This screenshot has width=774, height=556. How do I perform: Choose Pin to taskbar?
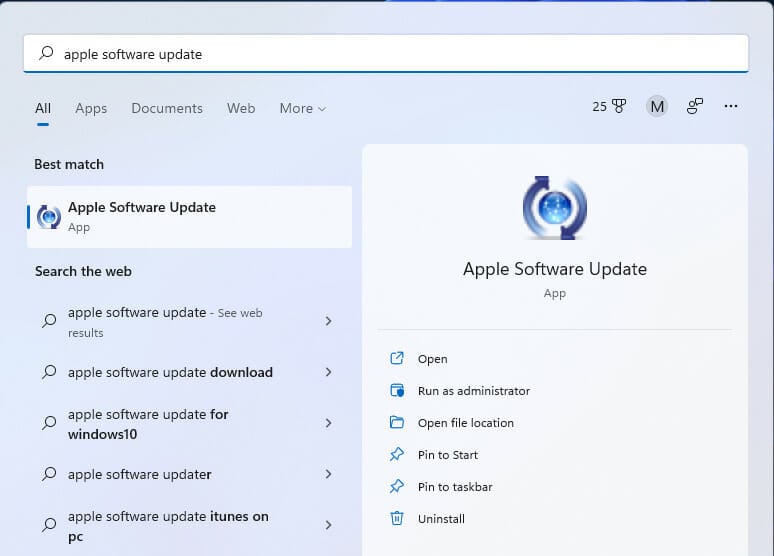[455, 487]
